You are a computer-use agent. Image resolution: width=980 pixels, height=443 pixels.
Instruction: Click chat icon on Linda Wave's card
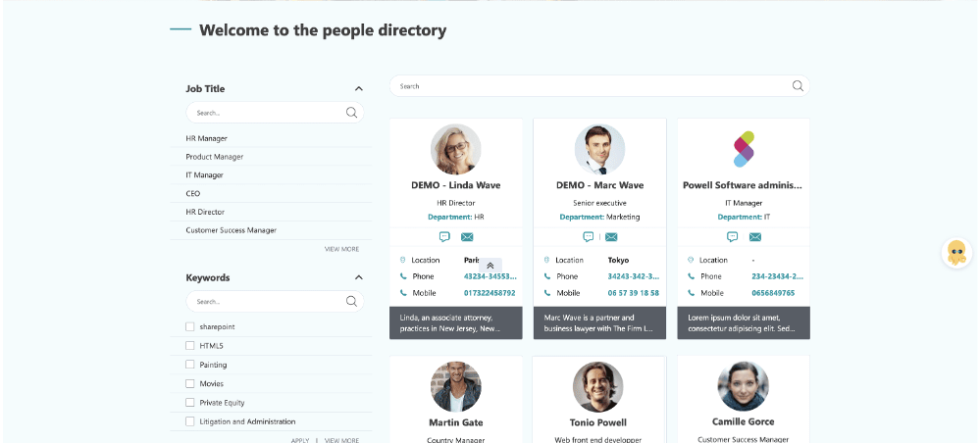(444, 237)
